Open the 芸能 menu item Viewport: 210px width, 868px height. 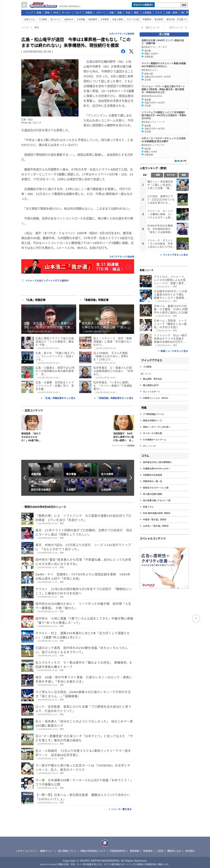point(120,12)
